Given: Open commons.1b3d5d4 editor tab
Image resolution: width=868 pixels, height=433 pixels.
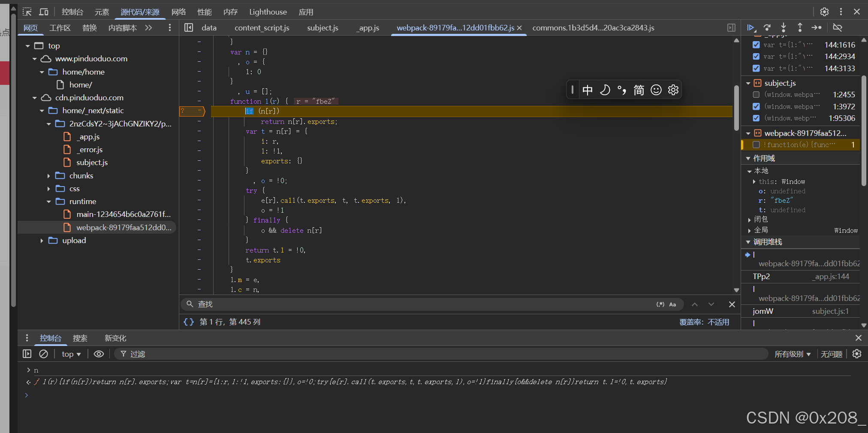Looking at the screenshot, I should coord(593,28).
